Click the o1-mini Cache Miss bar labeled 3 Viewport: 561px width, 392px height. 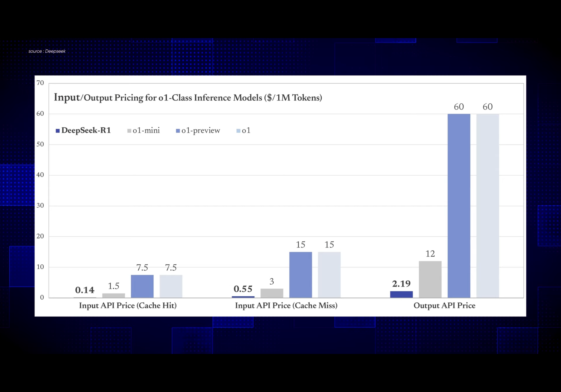272,293
